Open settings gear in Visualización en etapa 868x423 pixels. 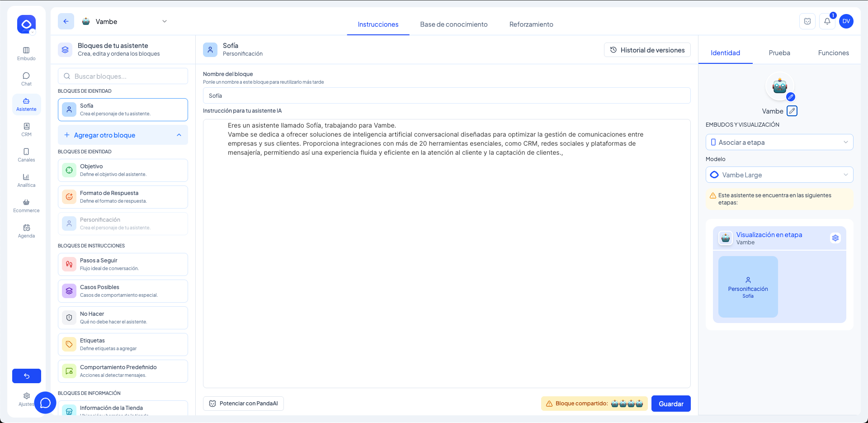pyautogui.click(x=835, y=238)
